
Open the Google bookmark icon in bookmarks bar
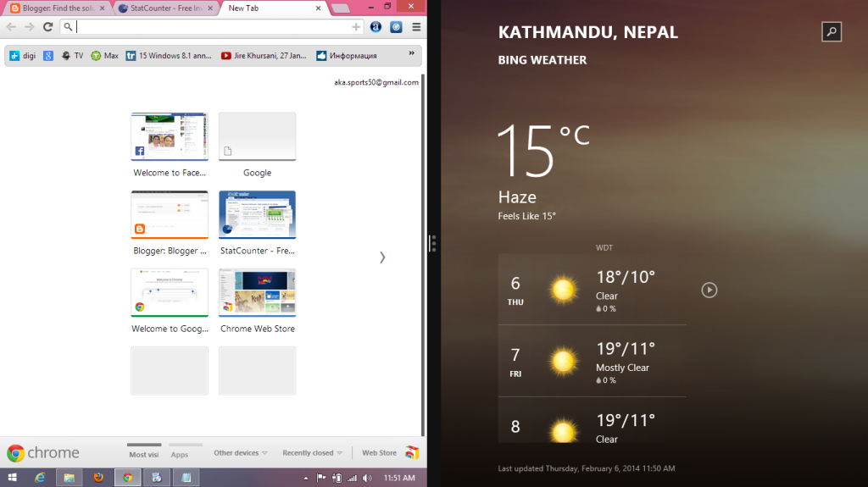[49, 56]
